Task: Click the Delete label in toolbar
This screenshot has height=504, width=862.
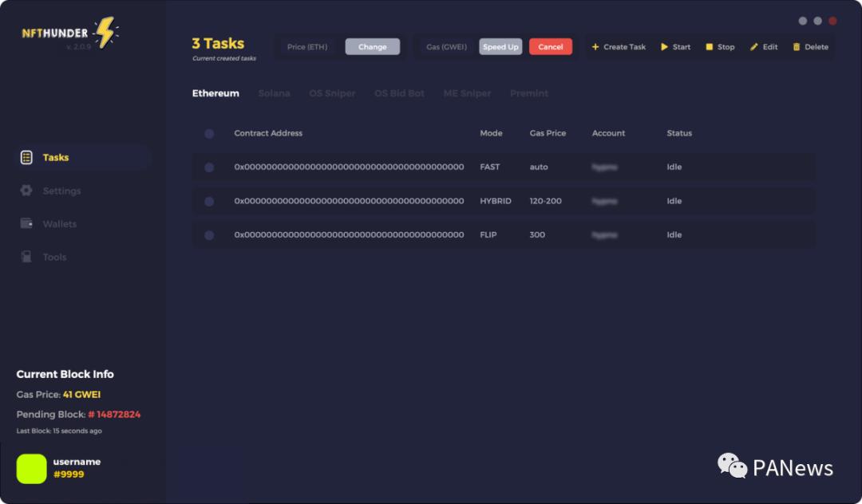Action: point(817,47)
